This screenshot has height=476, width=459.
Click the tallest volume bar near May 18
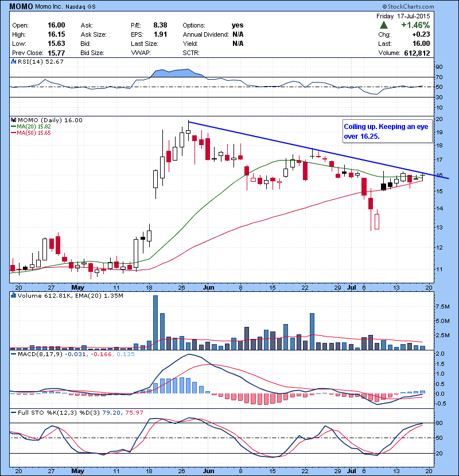point(155,323)
